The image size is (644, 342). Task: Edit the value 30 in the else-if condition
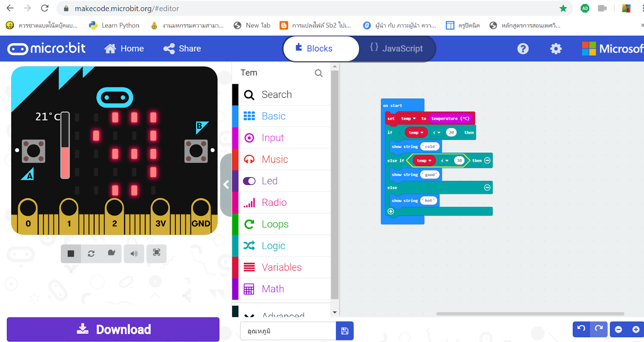(x=459, y=161)
